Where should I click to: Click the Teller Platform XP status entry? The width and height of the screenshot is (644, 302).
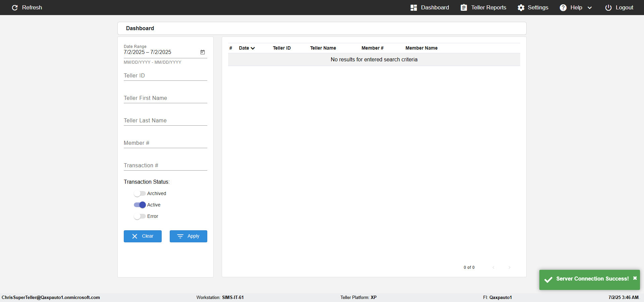pyautogui.click(x=359, y=297)
